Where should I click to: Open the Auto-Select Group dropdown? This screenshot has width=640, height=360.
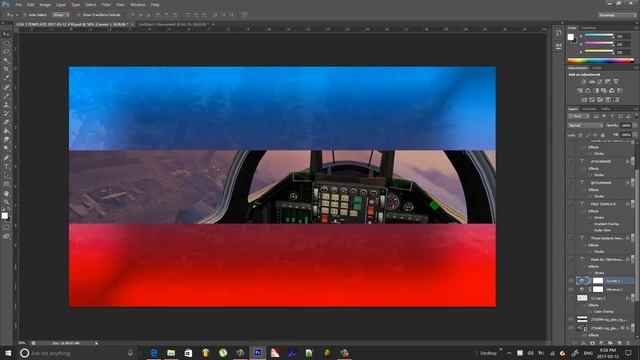(x=61, y=15)
